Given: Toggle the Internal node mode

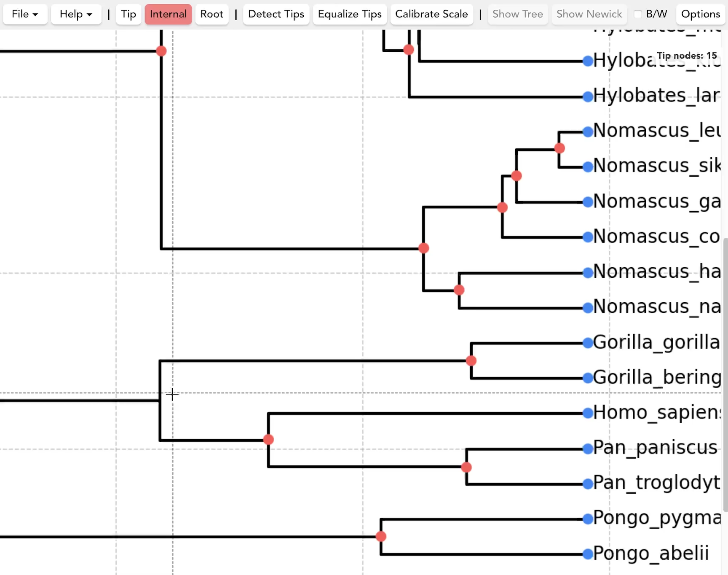Looking at the screenshot, I should click(x=168, y=14).
